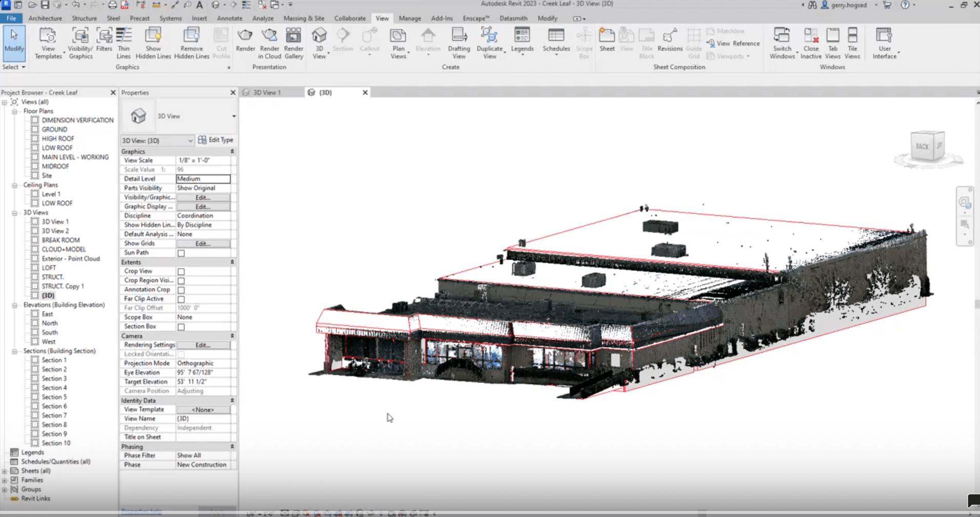The width and height of the screenshot is (980, 517).
Task: Expand the Sheets (all) node
Action: point(5,471)
